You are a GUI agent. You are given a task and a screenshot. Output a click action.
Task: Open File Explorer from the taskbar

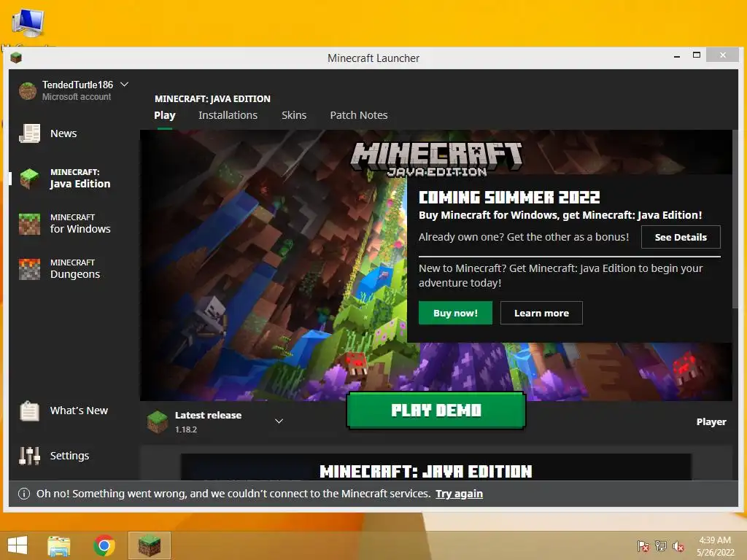point(58,545)
